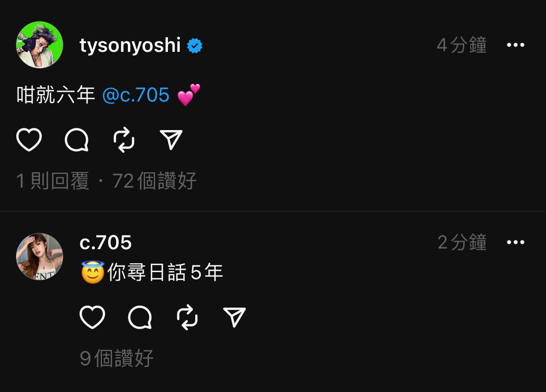Repost c.705's reply using arrows icon
546x392 pixels.
point(187,317)
